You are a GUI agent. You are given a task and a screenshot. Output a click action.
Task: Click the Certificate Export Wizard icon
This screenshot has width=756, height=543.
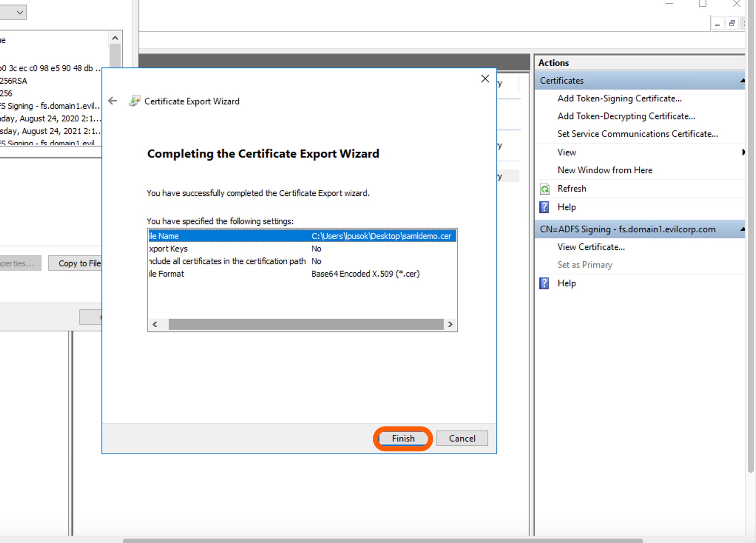[135, 101]
